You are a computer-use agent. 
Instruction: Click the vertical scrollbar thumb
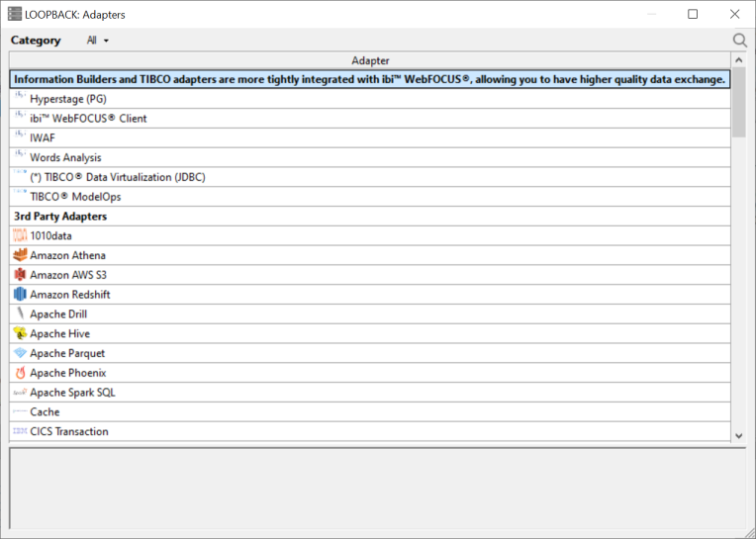(738, 103)
